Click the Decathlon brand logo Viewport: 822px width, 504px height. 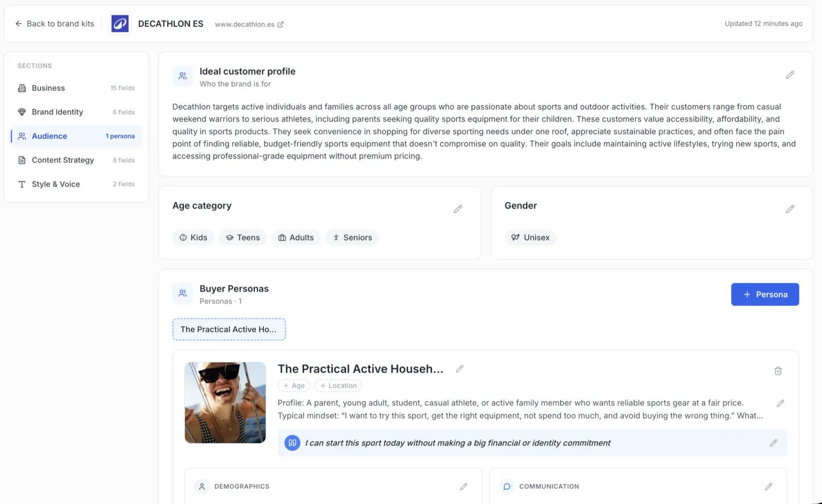[120, 24]
